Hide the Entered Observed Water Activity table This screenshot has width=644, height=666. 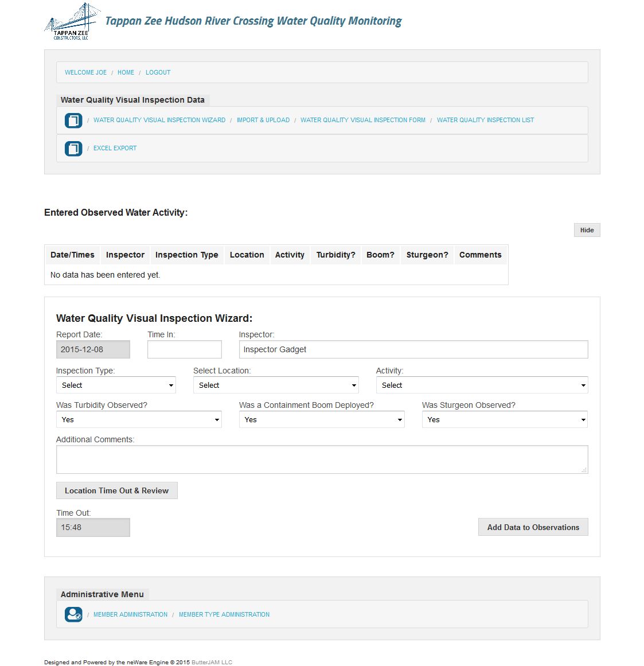[x=587, y=230]
